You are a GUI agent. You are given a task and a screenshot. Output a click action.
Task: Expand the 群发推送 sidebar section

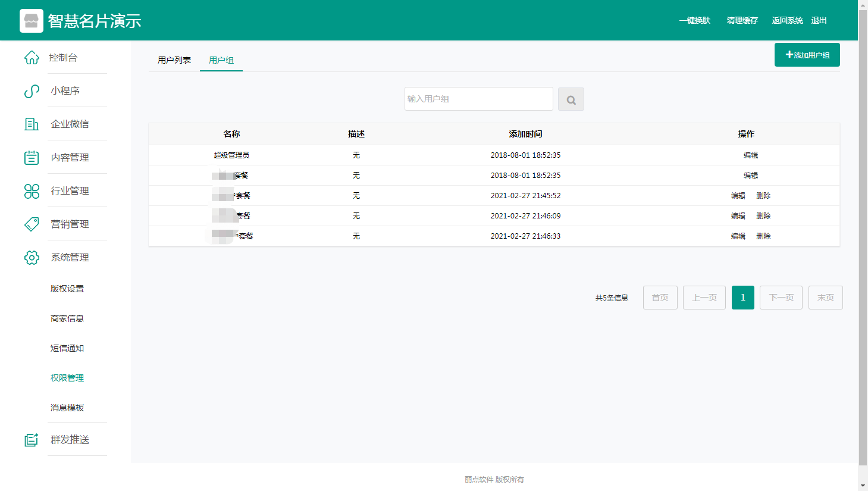(x=70, y=439)
